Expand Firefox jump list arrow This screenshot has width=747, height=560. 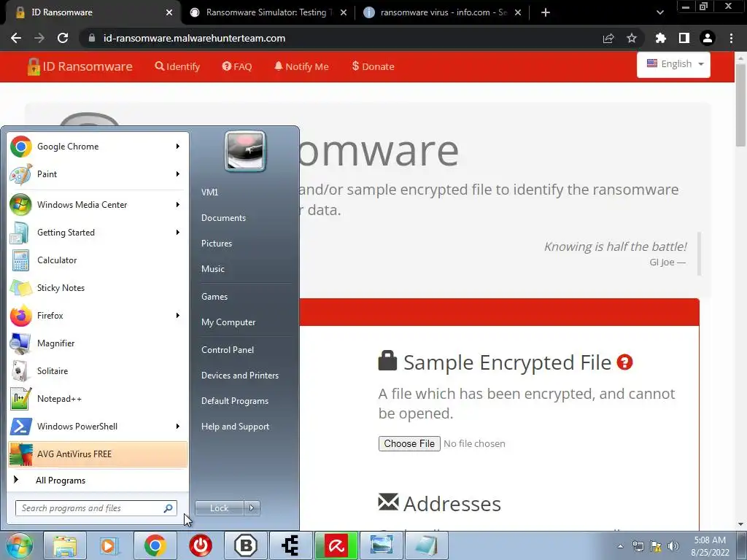[x=178, y=315]
